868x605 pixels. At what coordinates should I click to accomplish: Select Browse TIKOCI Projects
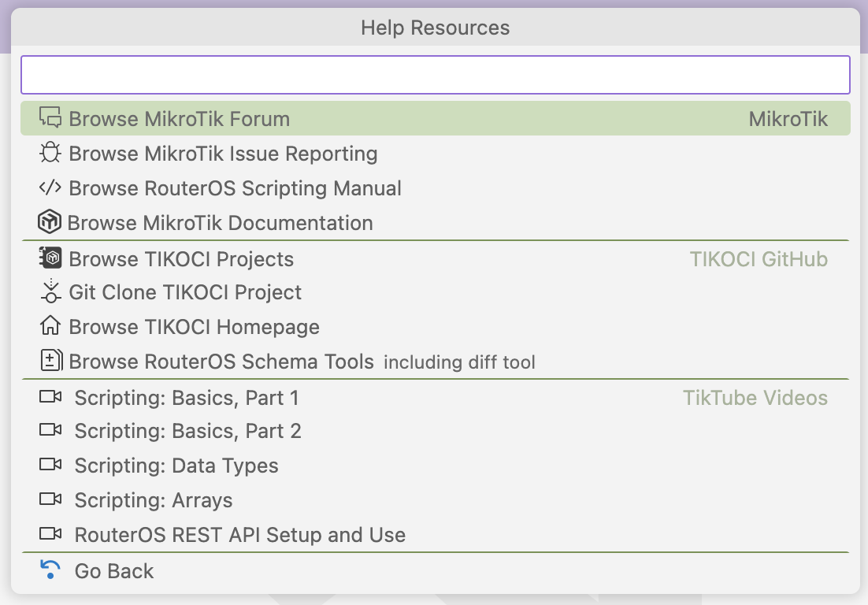click(x=435, y=259)
